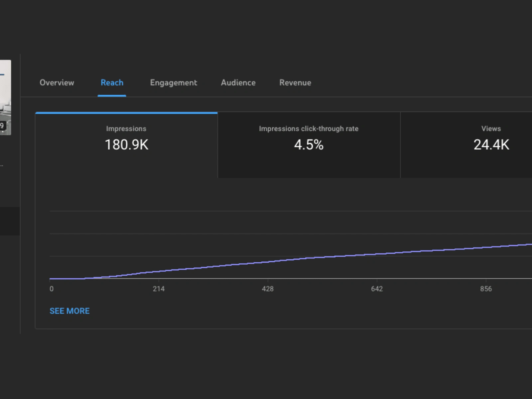
Task: Select the Impressions metric card
Action: click(126, 145)
